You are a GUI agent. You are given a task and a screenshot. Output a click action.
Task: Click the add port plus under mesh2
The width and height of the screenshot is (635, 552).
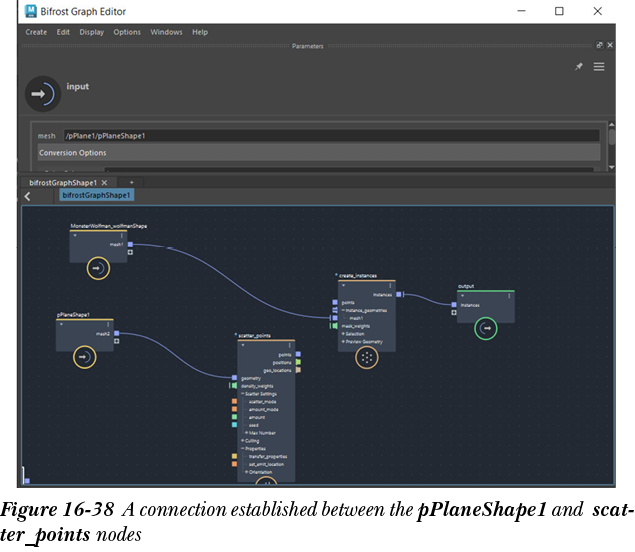click(x=117, y=342)
